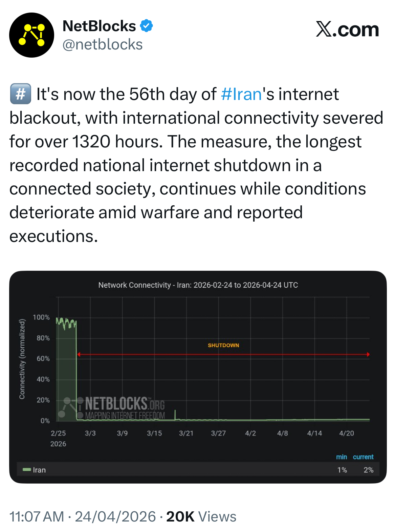Click the 11:07 AM timestamp
The image size is (396, 532).
click(x=37, y=517)
